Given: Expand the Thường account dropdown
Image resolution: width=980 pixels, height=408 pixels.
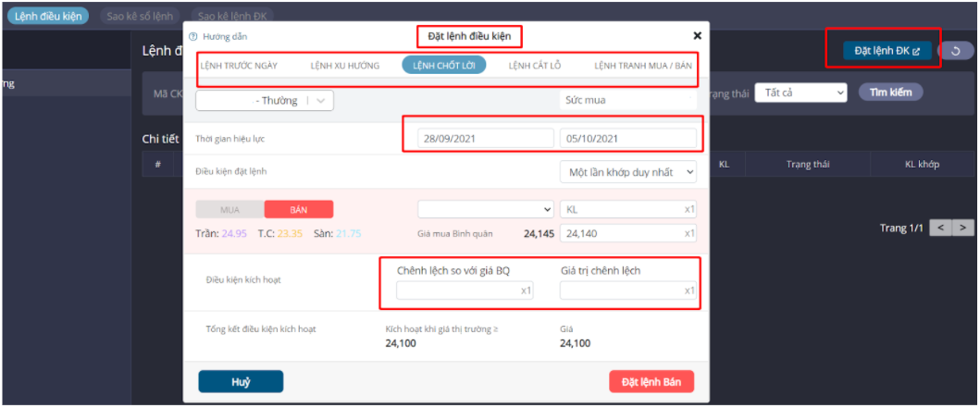Looking at the screenshot, I should coord(264,100).
